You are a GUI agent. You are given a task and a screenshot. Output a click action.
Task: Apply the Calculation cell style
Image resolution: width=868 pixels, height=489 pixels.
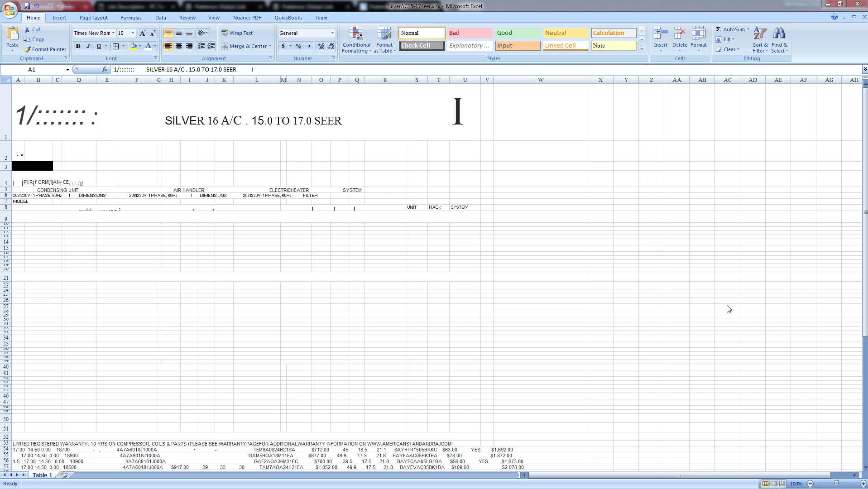tap(614, 33)
